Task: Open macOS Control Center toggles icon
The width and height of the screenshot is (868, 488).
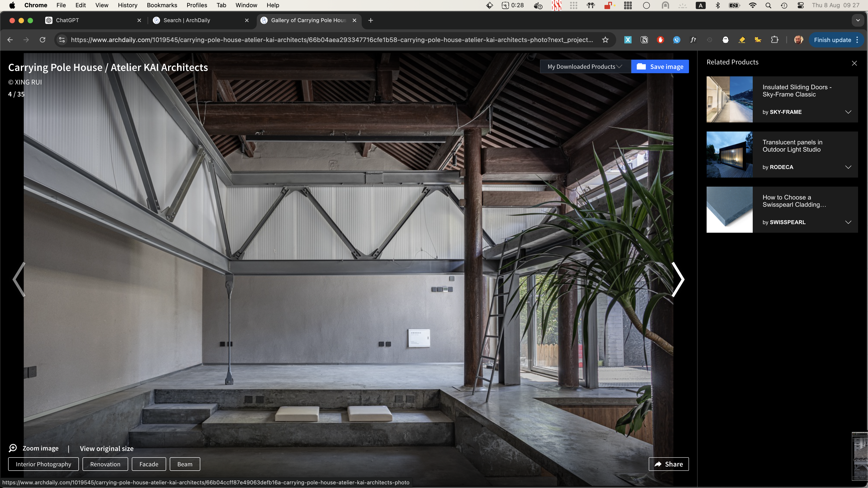Action: pyautogui.click(x=801, y=5)
